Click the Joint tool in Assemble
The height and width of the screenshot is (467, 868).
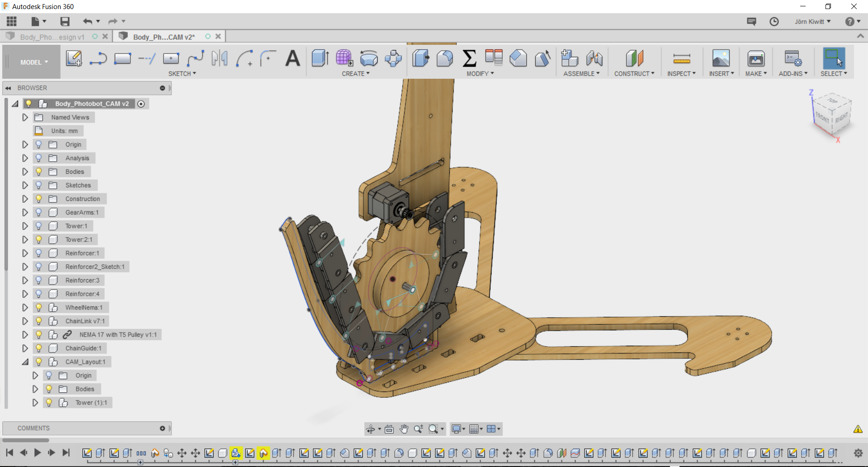[594, 58]
